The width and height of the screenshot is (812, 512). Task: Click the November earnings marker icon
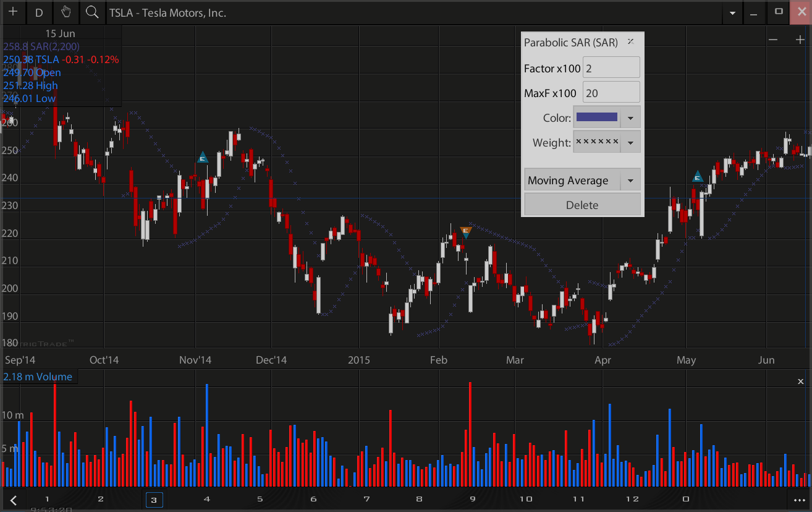point(202,158)
